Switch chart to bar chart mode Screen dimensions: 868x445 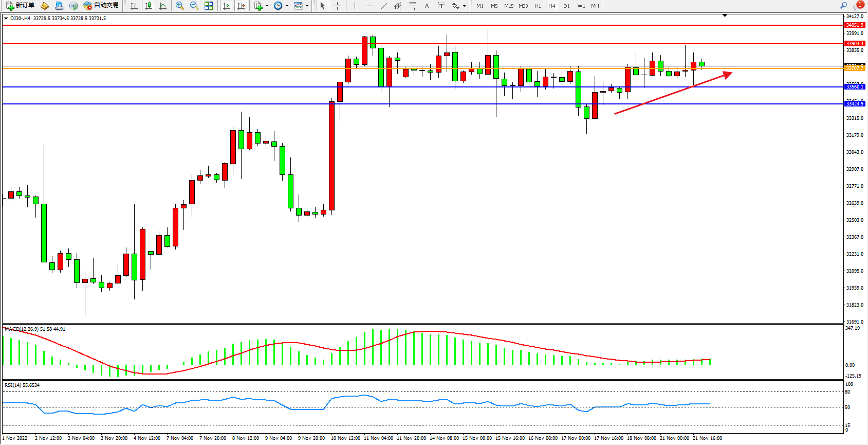pyautogui.click(x=134, y=6)
